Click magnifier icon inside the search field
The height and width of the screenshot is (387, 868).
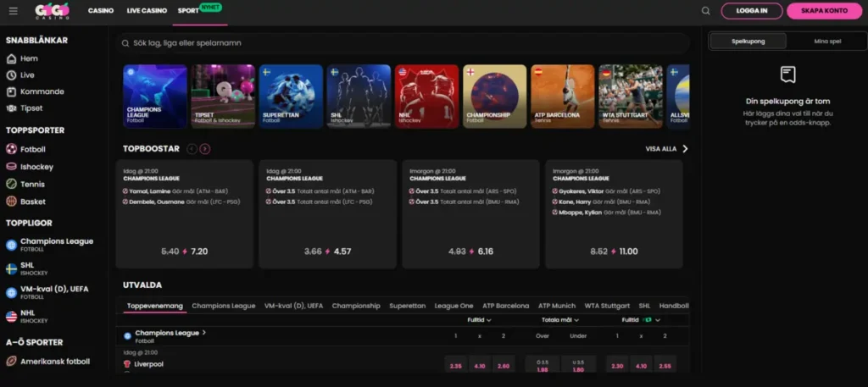tap(125, 43)
